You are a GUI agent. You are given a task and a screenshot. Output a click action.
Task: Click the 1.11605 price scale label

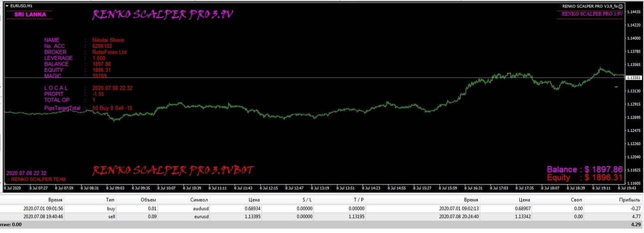(635, 183)
